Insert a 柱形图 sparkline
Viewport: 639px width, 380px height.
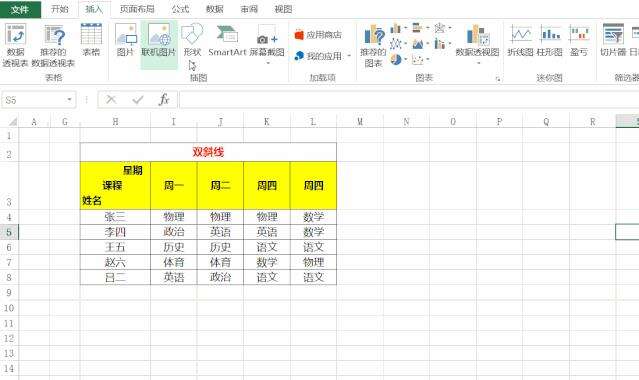point(550,40)
